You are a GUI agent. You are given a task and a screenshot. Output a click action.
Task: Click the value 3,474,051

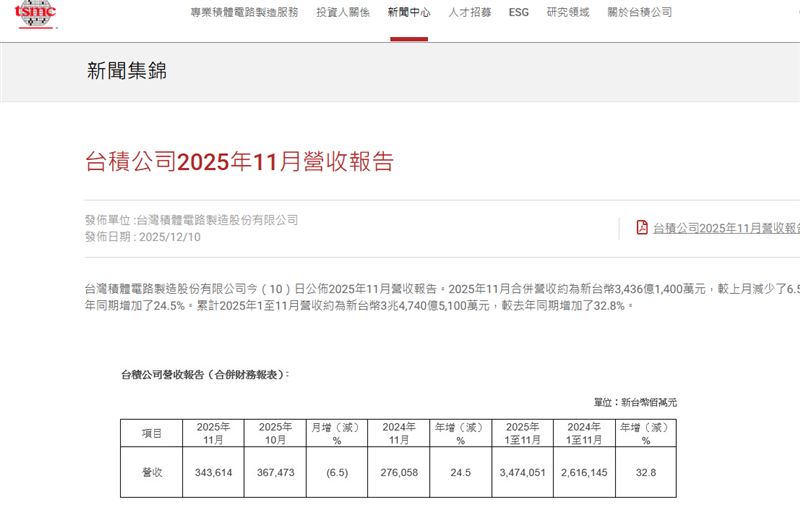click(x=522, y=472)
